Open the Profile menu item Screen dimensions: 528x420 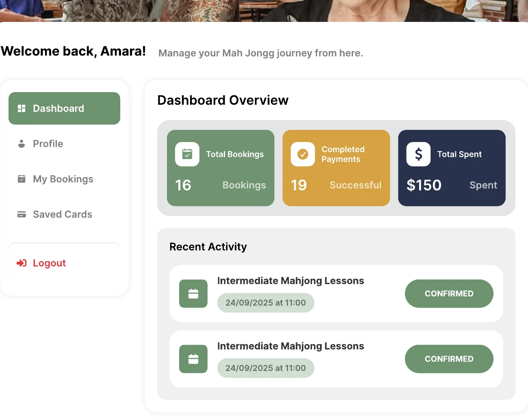pyautogui.click(x=64, y=144)
